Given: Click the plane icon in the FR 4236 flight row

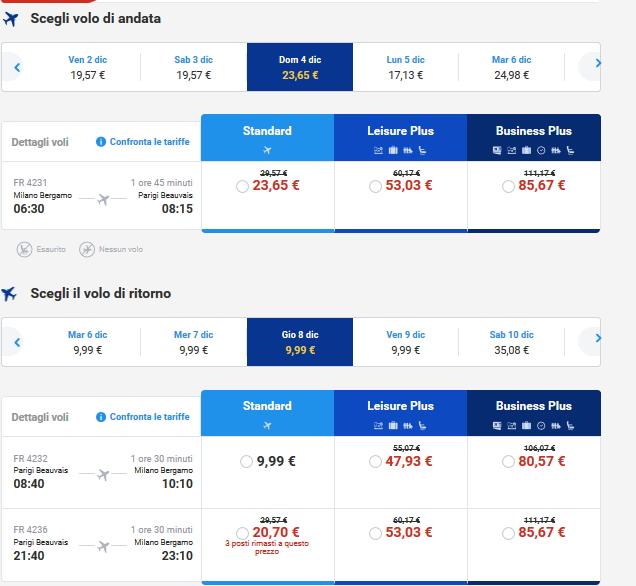Looking at the screenshot, I should tap(103, 546).
